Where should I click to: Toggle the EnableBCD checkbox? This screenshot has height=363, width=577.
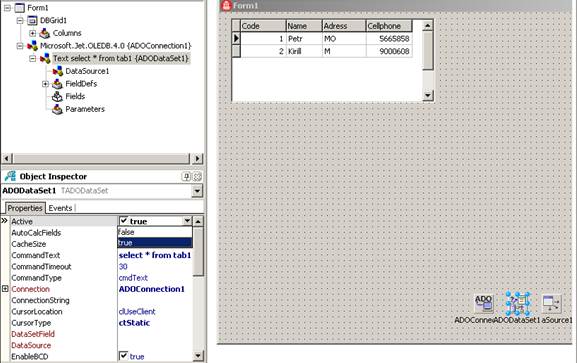coord(124,356)
